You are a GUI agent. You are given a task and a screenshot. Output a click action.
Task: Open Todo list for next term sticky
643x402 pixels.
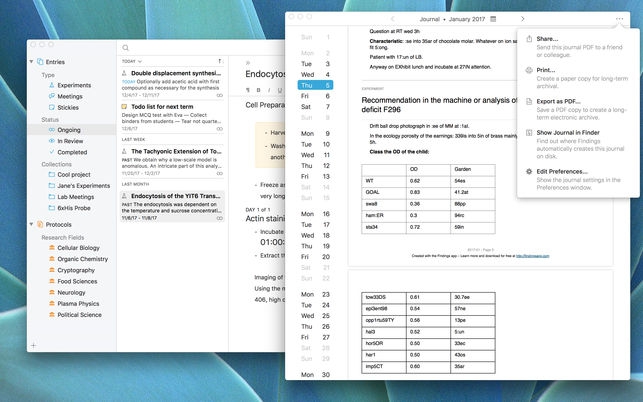tap(172, 117)
